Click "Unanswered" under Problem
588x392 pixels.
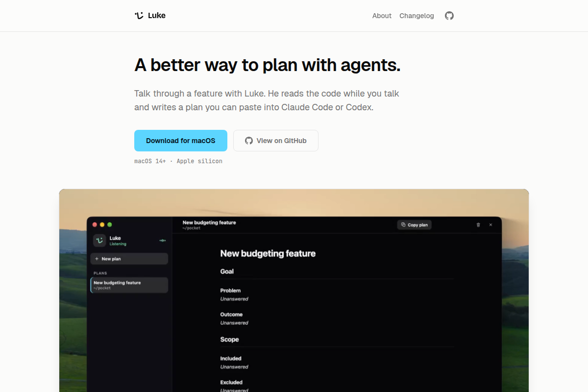234,299
